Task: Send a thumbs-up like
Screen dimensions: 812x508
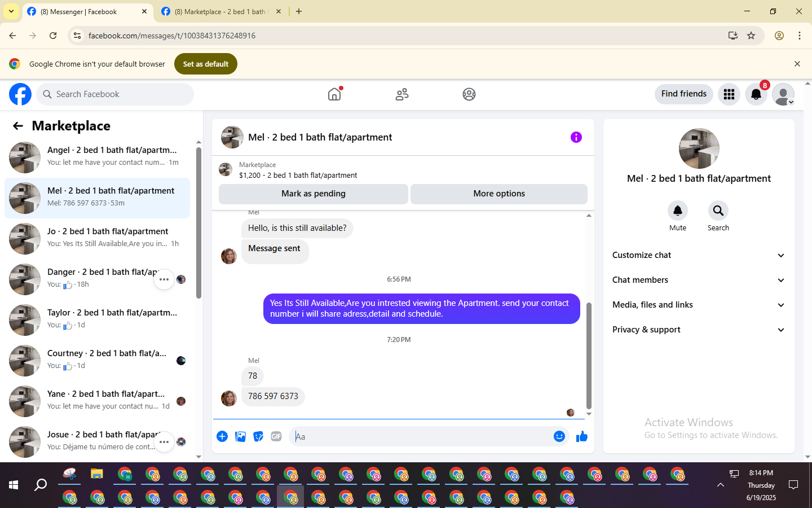Action: [x=582, y=436]
